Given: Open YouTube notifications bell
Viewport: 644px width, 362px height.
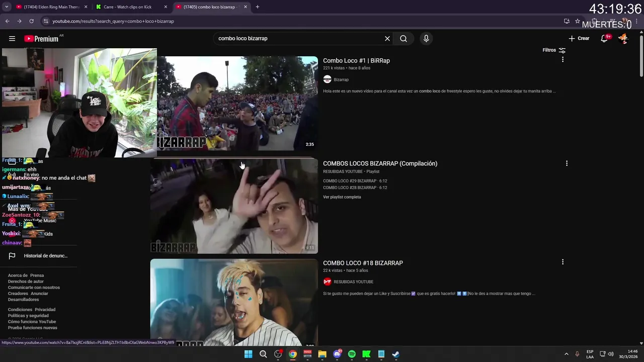Looking at the screenshot, I should pos(605,39).
